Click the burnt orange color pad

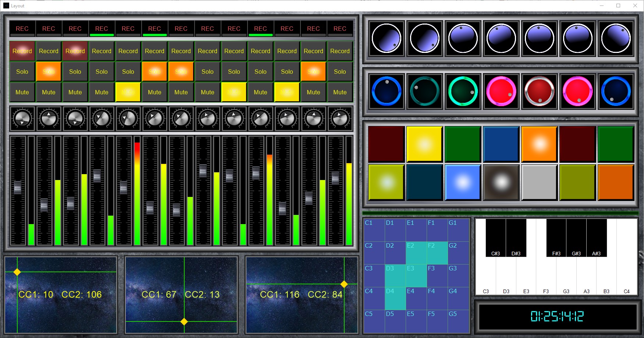616,182
